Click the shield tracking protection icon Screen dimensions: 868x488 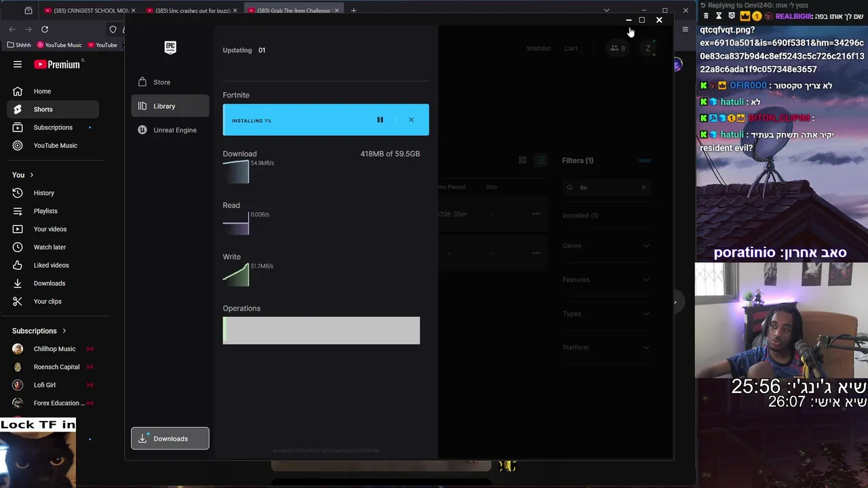(x=113, y=29)
